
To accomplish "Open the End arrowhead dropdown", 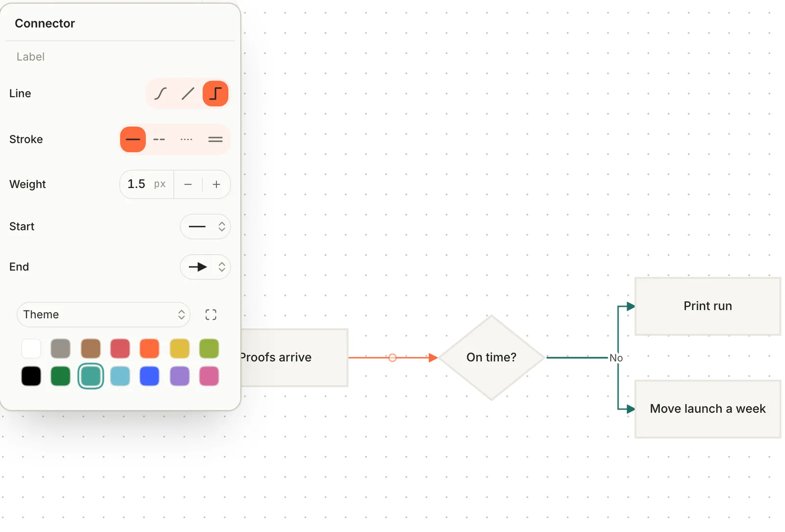I will coord(205,267).
